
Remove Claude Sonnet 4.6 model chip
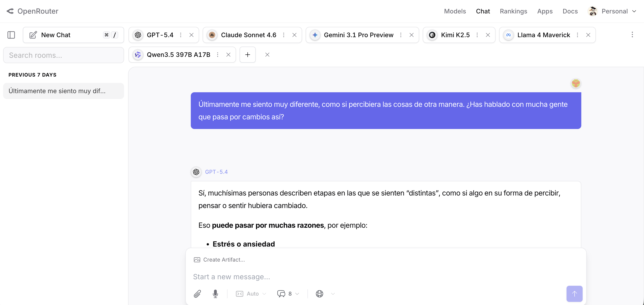pyautogui.click(x=294, y=35)
